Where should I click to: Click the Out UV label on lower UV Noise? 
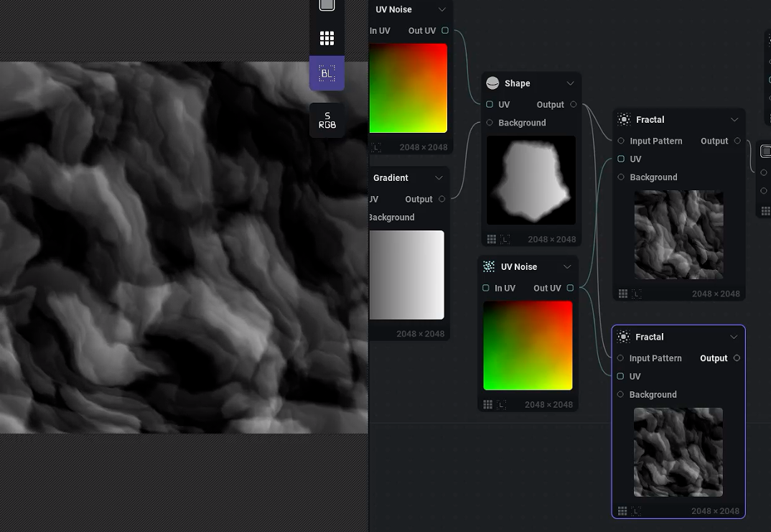[x=547, y=288]
